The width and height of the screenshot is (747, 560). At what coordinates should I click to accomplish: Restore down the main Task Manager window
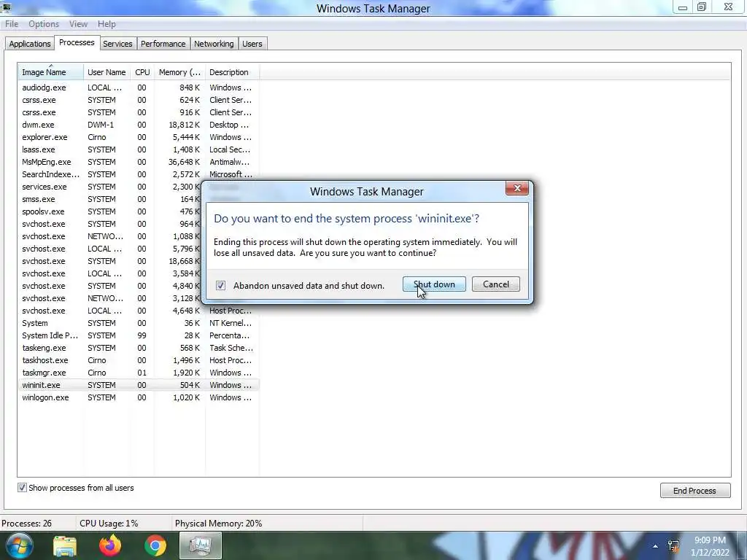pyautogui.click(x=702, y=7)
